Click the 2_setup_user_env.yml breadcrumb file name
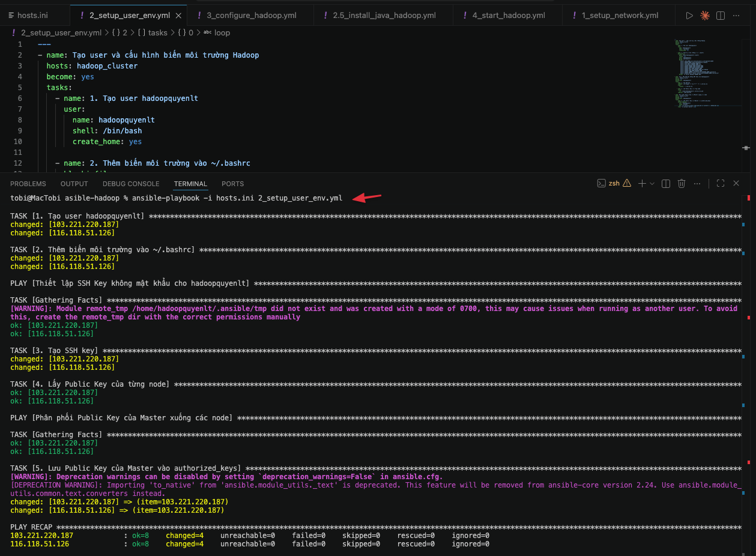Image resolution: width=756 pixels, height=556 pixels. point(61,32)
